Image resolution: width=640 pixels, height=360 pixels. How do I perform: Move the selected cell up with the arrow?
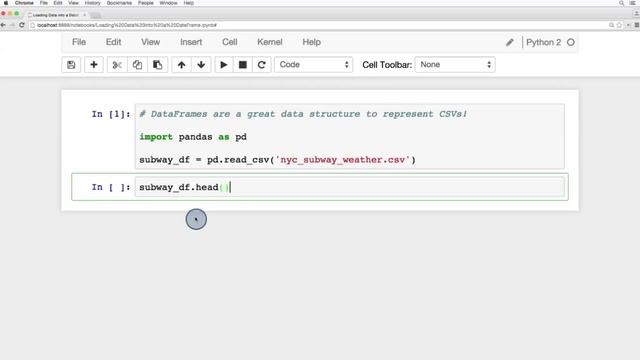click(181, 64)
